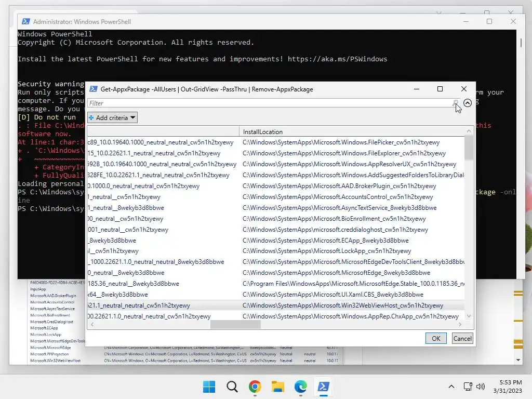Select the Microsoft.ECApp row

point(275,240)
